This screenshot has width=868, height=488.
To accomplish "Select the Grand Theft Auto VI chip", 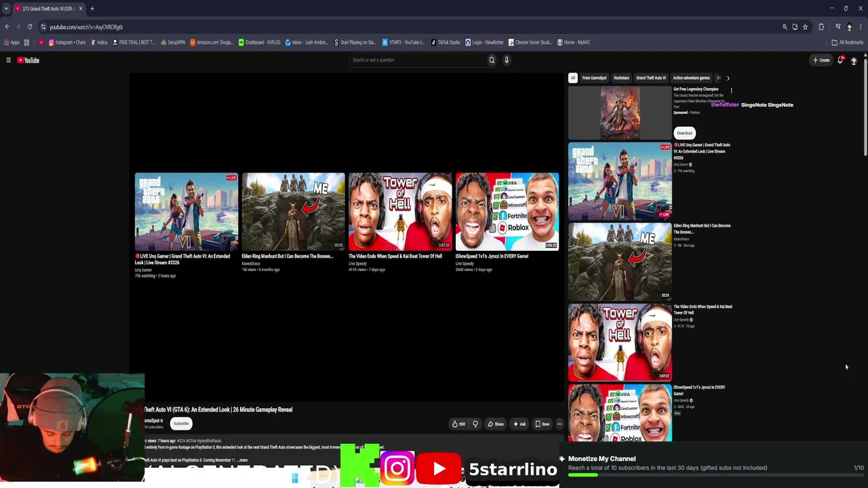I will pyautogui.click(x=651, y=78).
